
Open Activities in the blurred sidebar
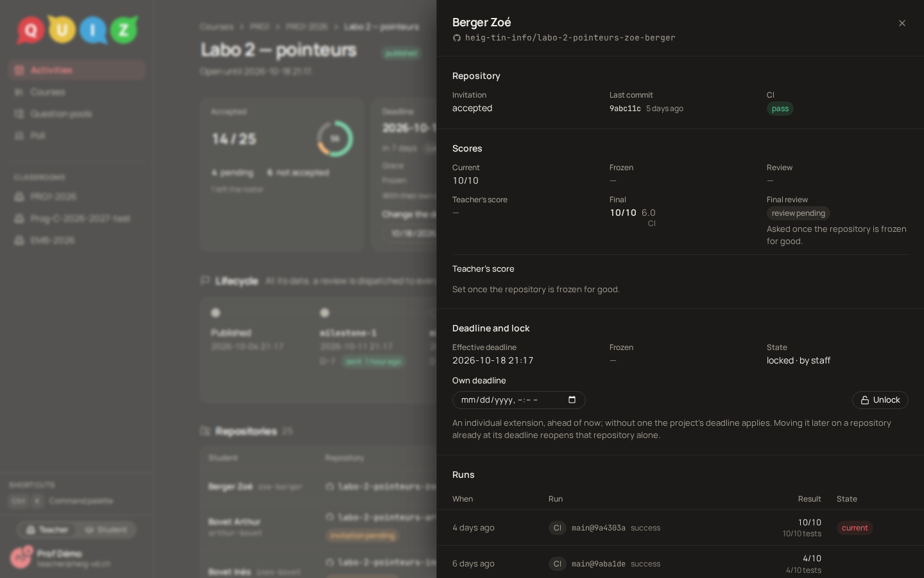click(x=77, y=70)
